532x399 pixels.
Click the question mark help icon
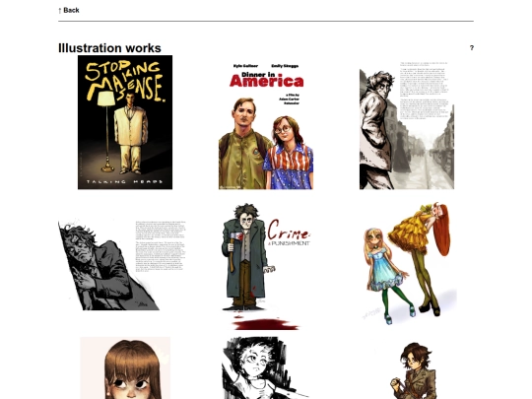471,48
